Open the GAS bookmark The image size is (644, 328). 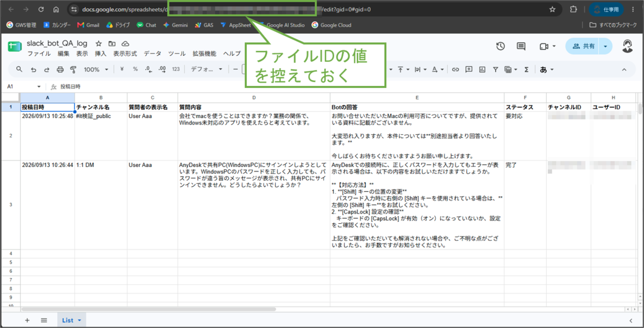coord(204,25)
